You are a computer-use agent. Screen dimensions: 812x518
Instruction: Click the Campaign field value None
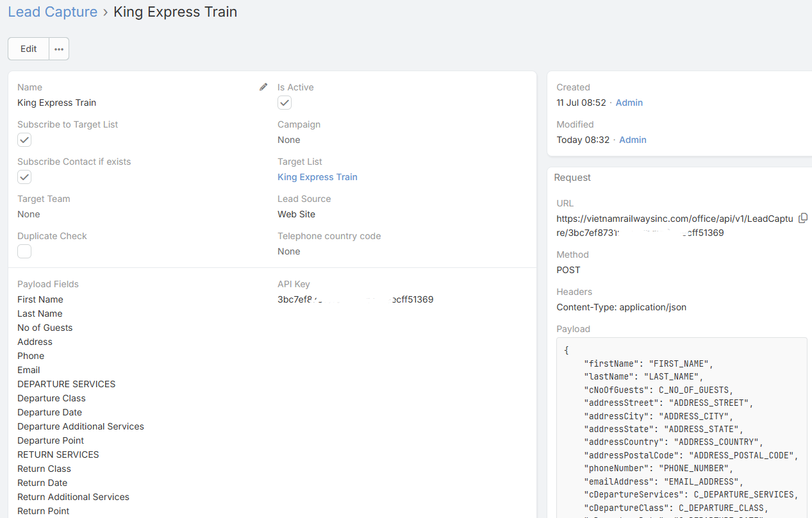288,140
